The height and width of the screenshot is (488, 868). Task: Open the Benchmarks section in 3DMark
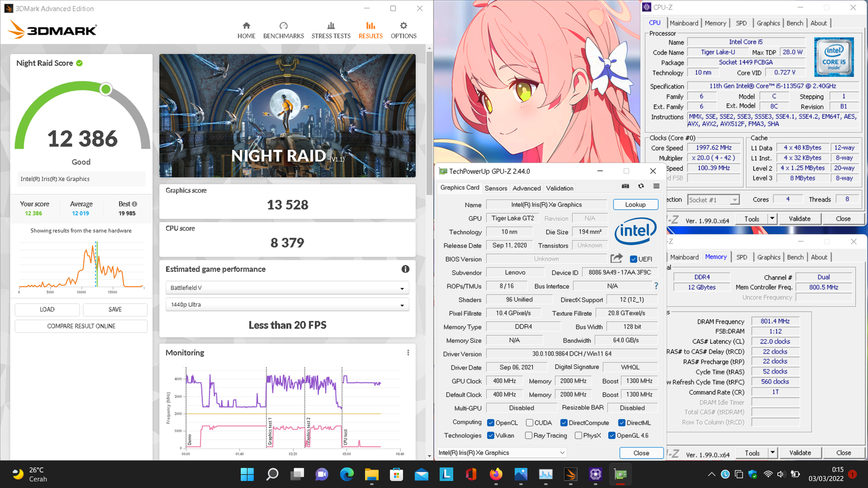(x=283, y=30)
